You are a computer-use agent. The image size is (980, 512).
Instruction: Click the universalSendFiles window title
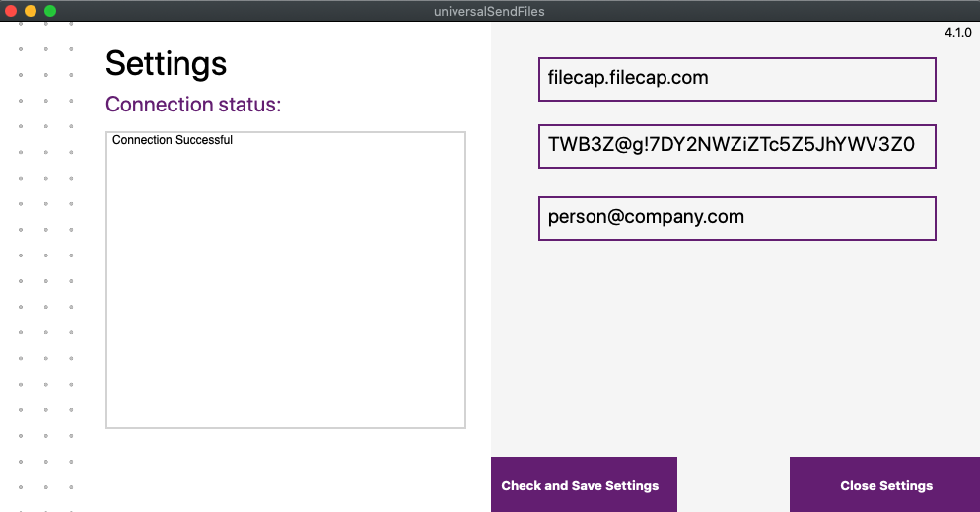coord(489,11)
